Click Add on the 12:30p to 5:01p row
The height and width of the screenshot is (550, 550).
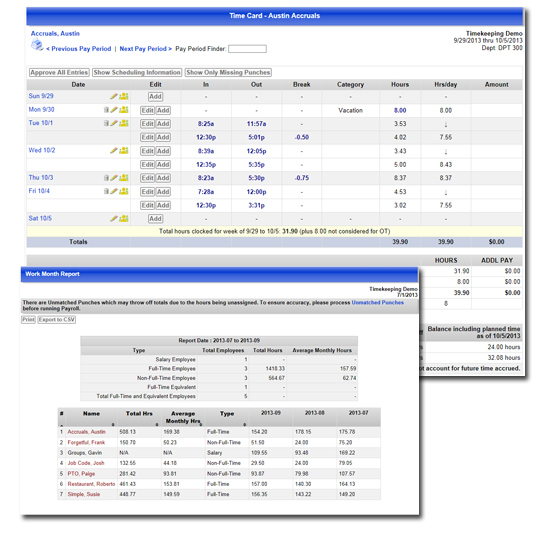pyautogui.click(x=163, y=138)
